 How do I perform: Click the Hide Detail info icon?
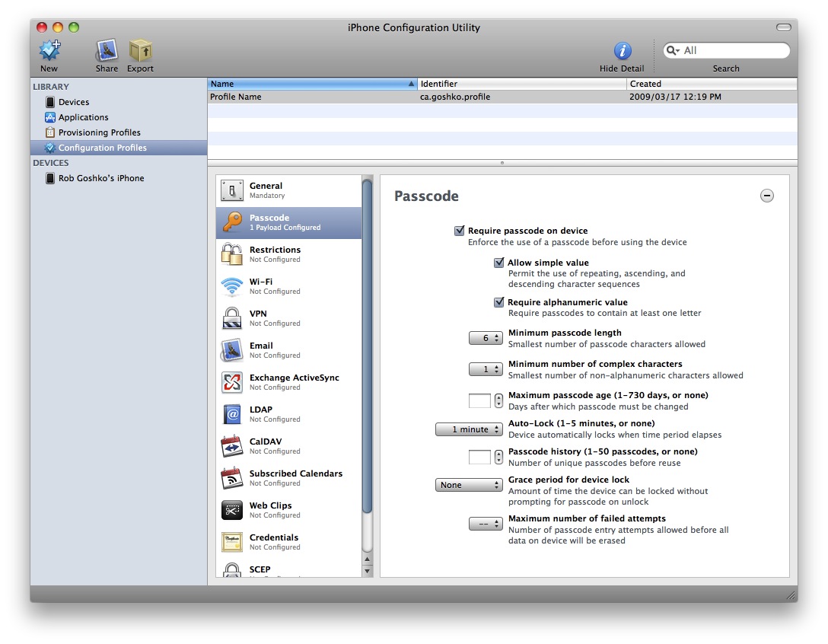click(623, 51)
